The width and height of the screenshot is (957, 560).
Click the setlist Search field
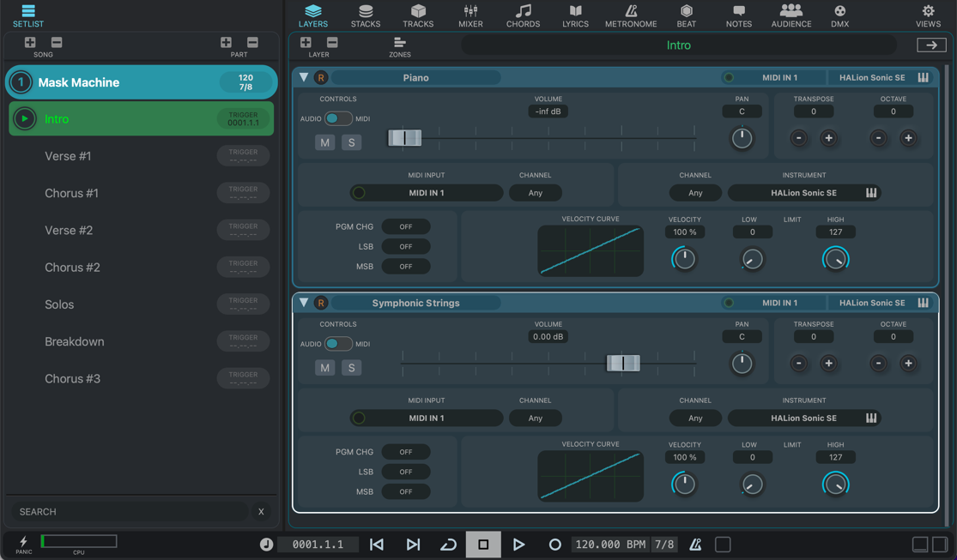pyautogui.click(x=129, y=512)
